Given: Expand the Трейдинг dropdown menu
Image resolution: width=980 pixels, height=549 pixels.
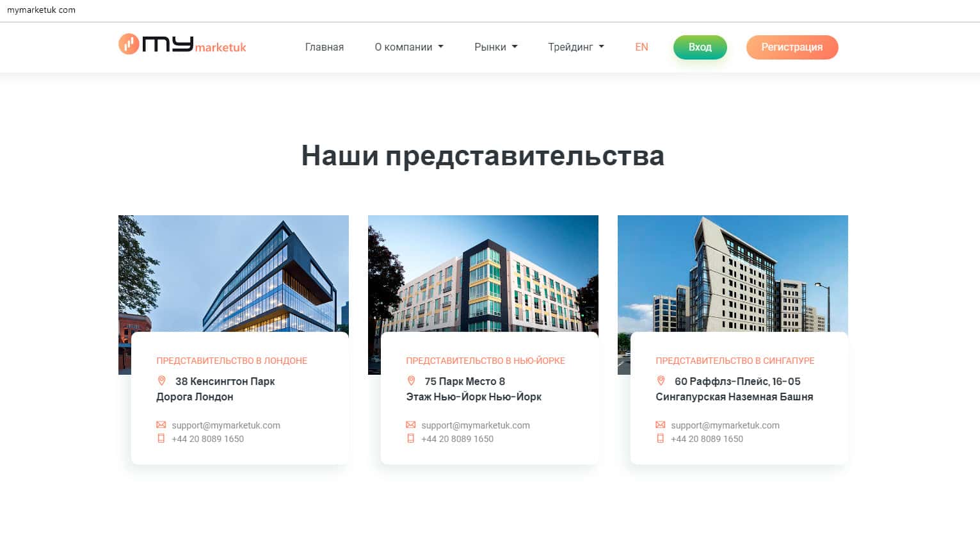Looking at the screenshot, I should (x=576, y=47).
